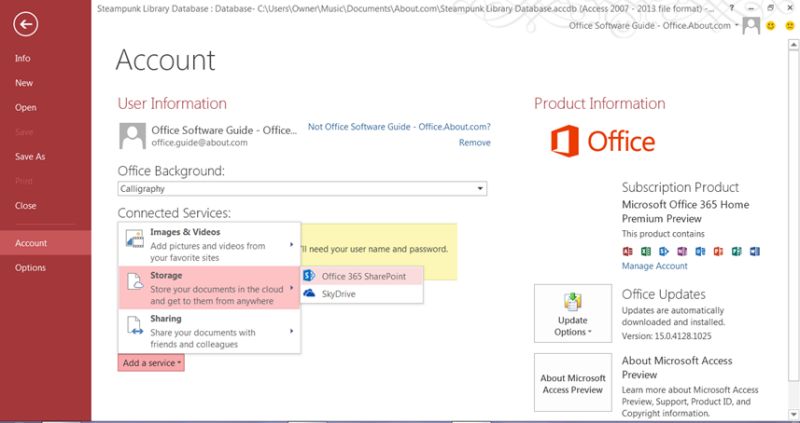Open Options from the sidebar

(x=30, y=267)
